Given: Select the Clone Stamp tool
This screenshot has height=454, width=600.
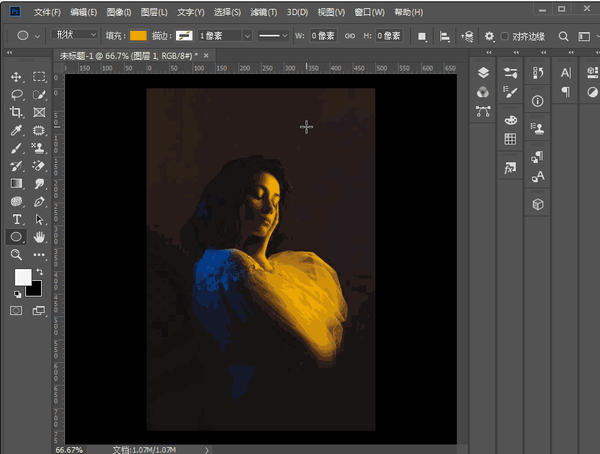Looking at the screenshot, I should 38,148.
